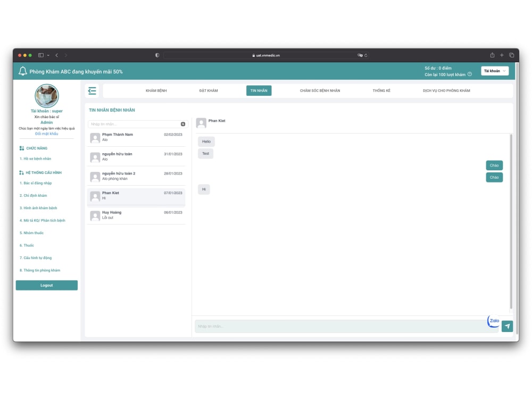Image resolution: width=532 pixels, height=399 pixels.
Task: Click the Lỗi out message preview
Action: (x=107, y=218)
